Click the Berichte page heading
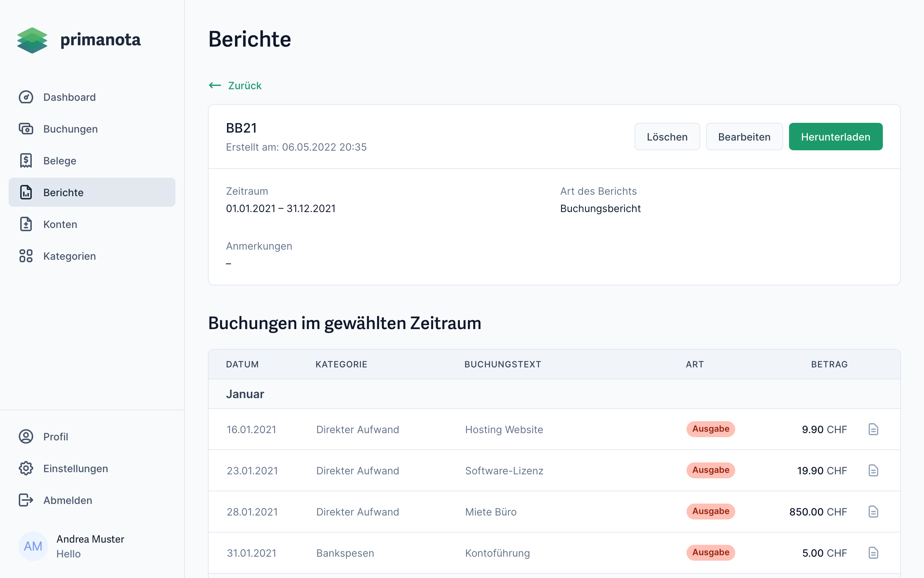 250,39
